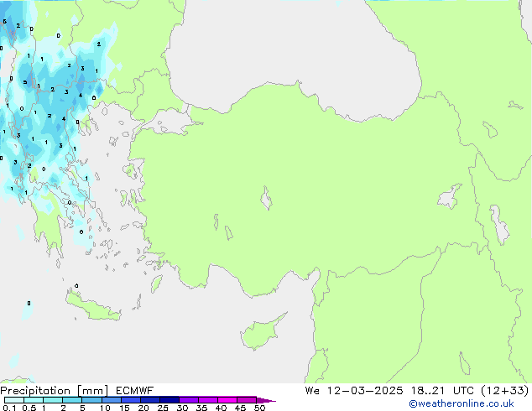Click the island of Cyprus on the map
This screenshot has height=411, width=532.
(261, 333)
